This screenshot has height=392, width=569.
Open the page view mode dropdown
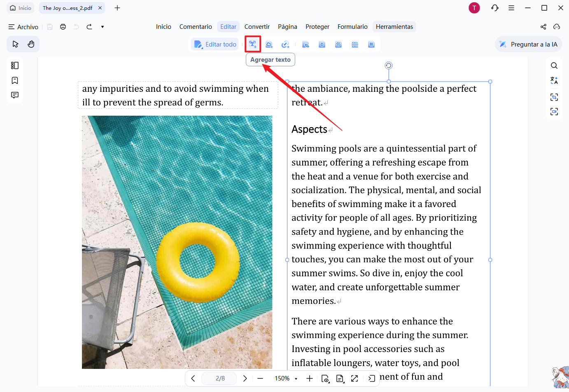(x=340, y=378)
